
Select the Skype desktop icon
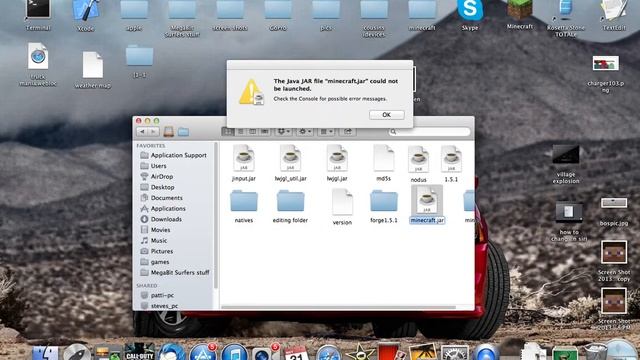point(470,16)
